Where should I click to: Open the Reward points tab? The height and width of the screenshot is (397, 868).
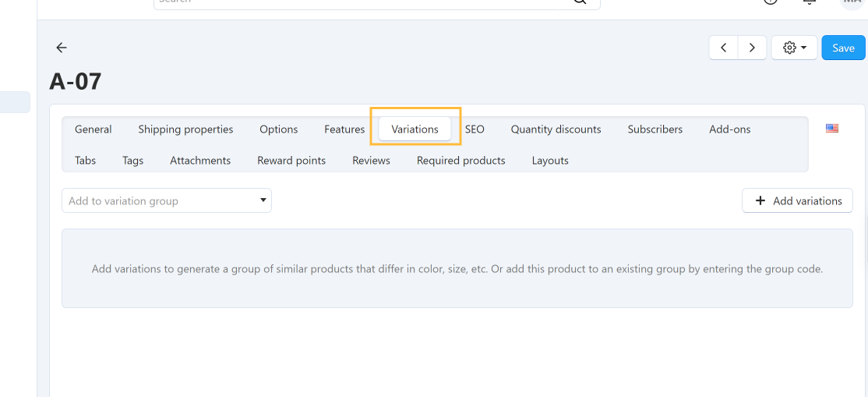click(x=291, y=160)
